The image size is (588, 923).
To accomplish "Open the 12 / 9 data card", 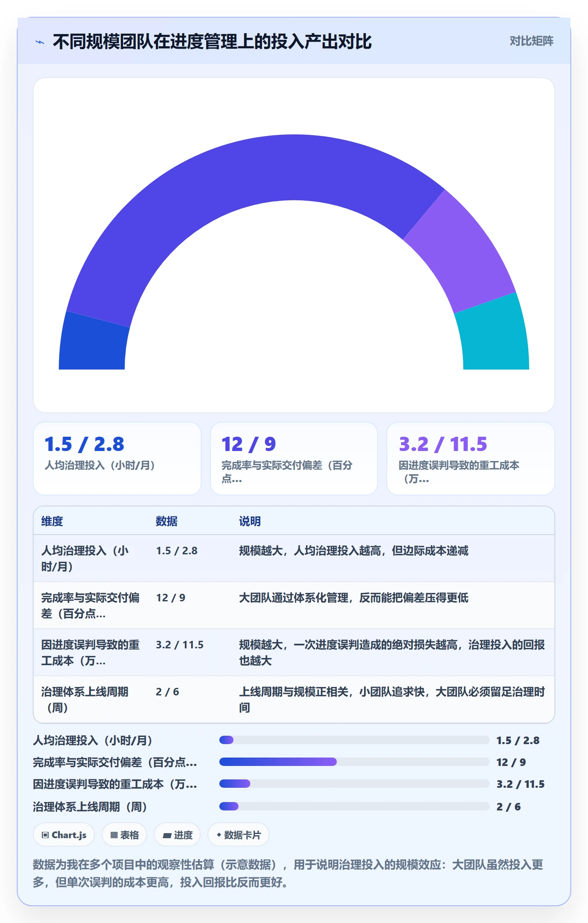I will pos(294,459).
